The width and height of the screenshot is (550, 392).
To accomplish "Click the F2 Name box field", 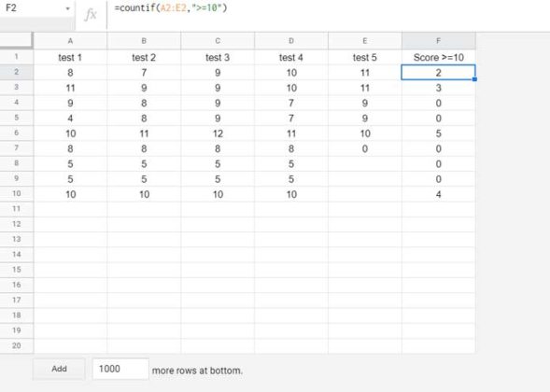I will click(36, 8).
